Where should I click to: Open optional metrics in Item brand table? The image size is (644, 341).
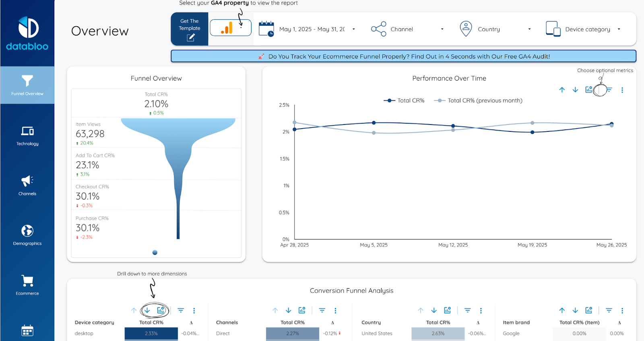click(x=589, y=310)
